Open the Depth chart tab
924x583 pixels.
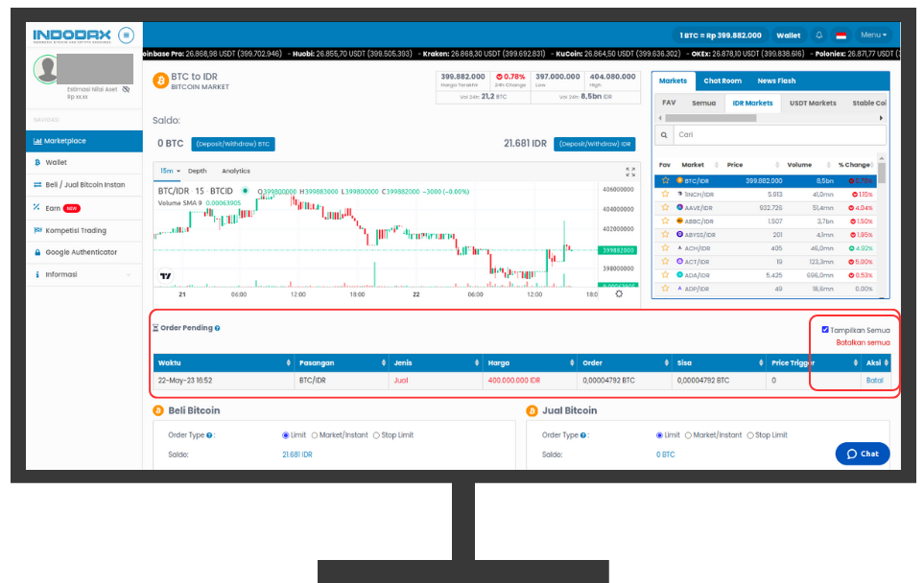pyautogui.click(x=198, y=171)
